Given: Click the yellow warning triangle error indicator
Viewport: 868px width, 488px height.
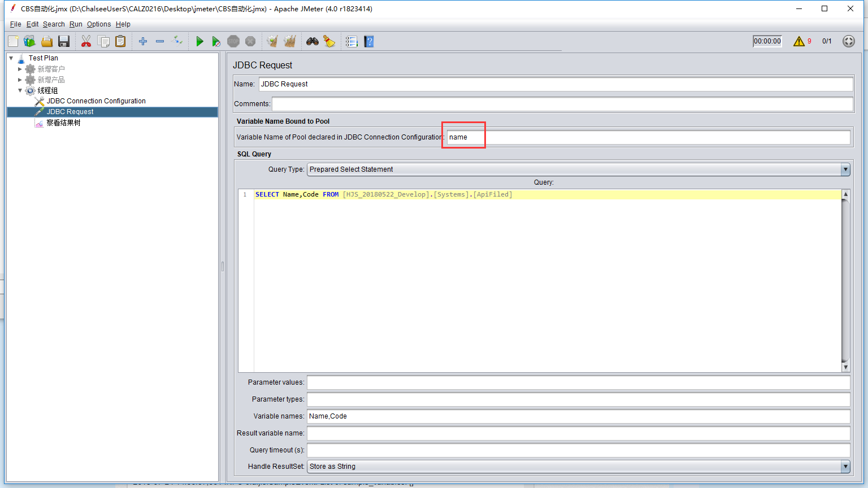Looking at the screenshot, I should pyautogui.click(x=798, y=41).
